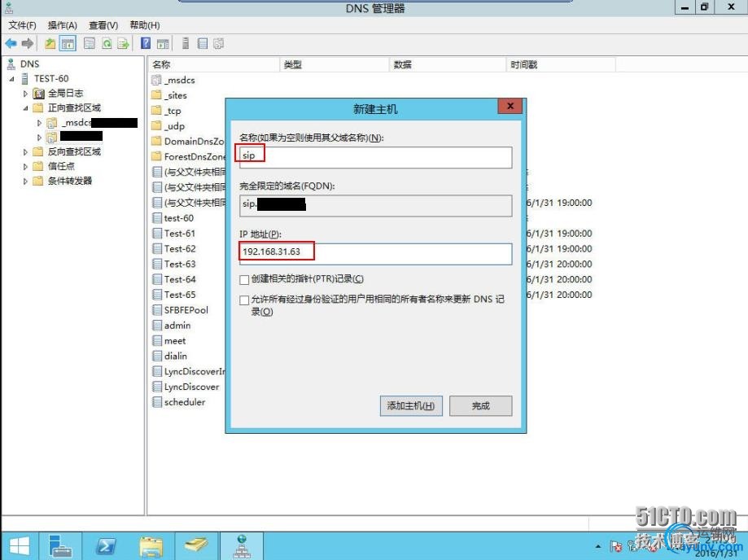This screenshot has height=560, width=748.
Task: Sort by the 时间戳 column header
Action: [x=561, y=64]
